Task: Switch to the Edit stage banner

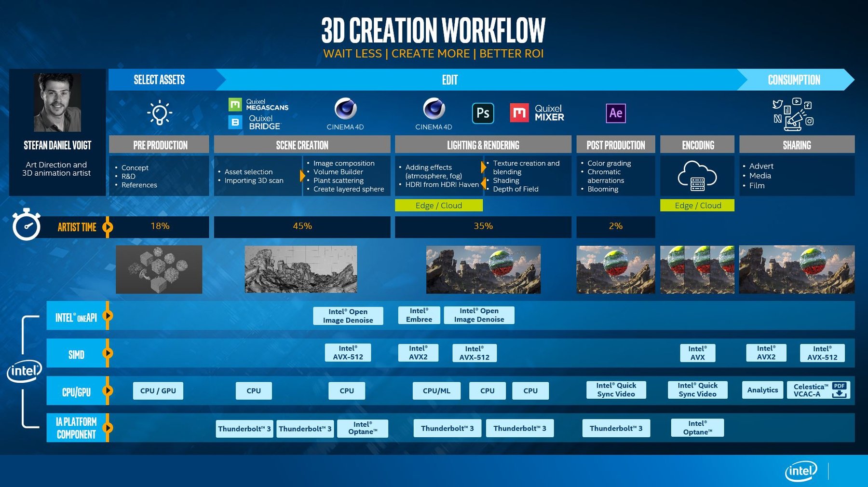Action: point(451,80)
